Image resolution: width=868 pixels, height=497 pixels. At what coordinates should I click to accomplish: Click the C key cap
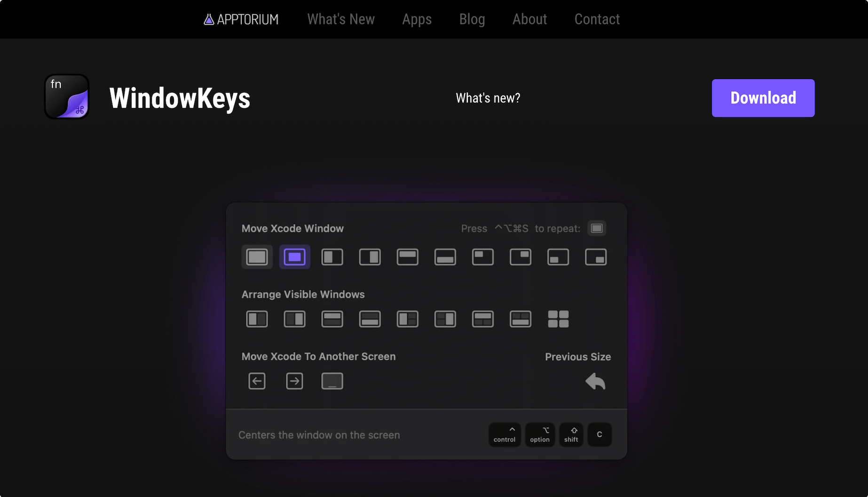coord(600,434)
